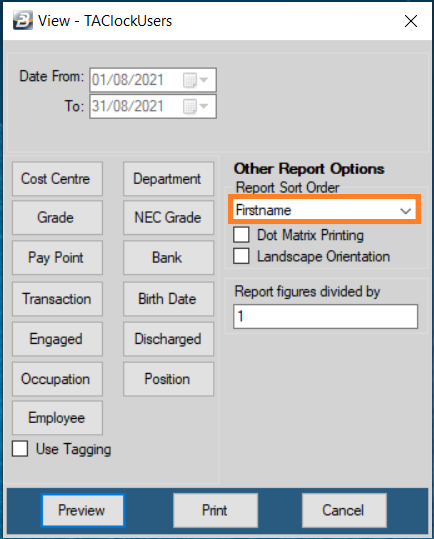
Task: Select the Birth Date filter button
Action: click(168, 299)
